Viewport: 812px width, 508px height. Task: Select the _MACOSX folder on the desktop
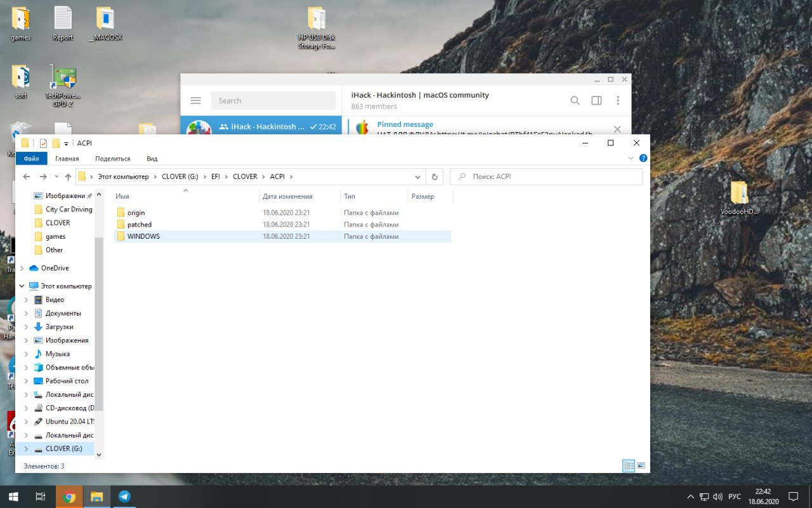click(x=105, y=23)
